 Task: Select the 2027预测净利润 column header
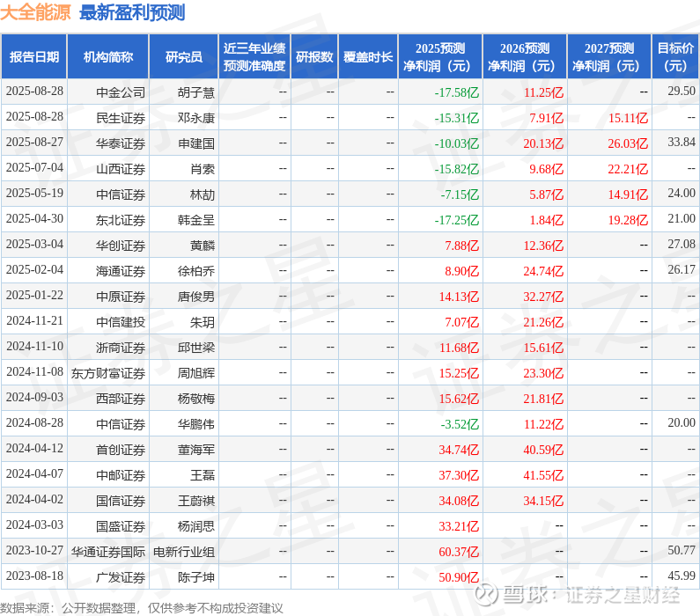(609, 56)
